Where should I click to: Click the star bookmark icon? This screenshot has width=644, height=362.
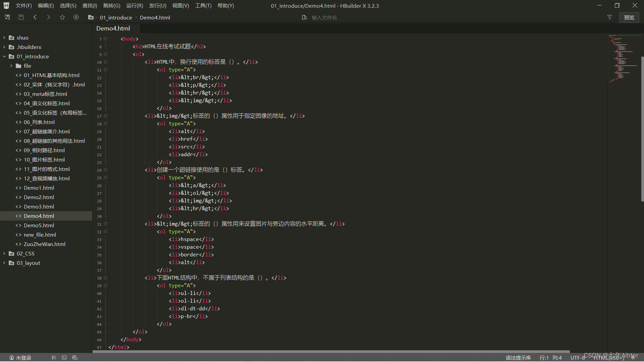[62, 17]
